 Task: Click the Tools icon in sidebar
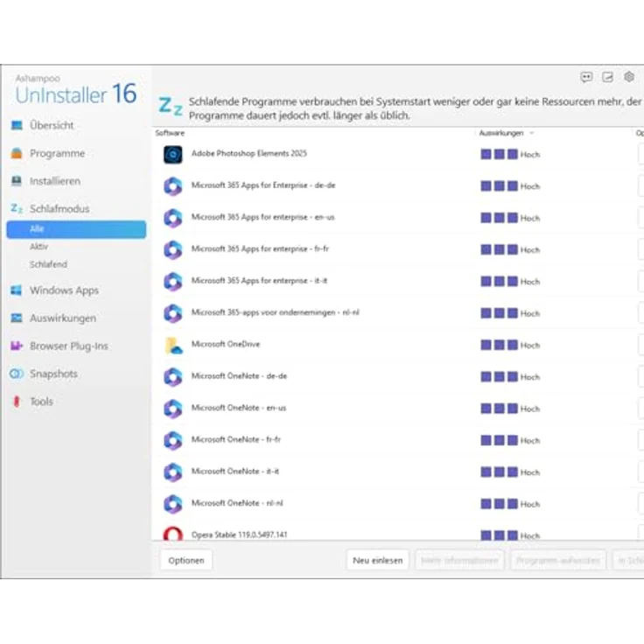(17, 402)
